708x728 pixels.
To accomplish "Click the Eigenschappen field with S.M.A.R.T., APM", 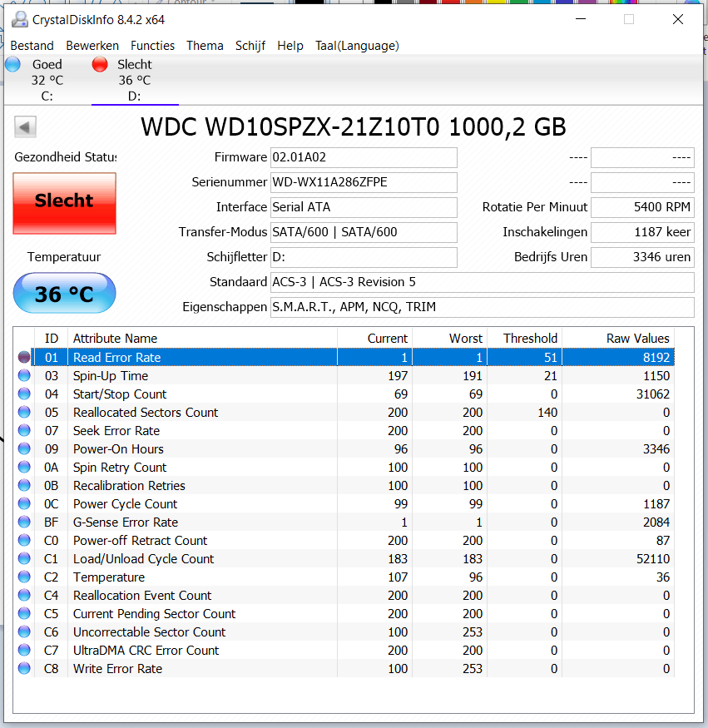I will tap(483, 307).
